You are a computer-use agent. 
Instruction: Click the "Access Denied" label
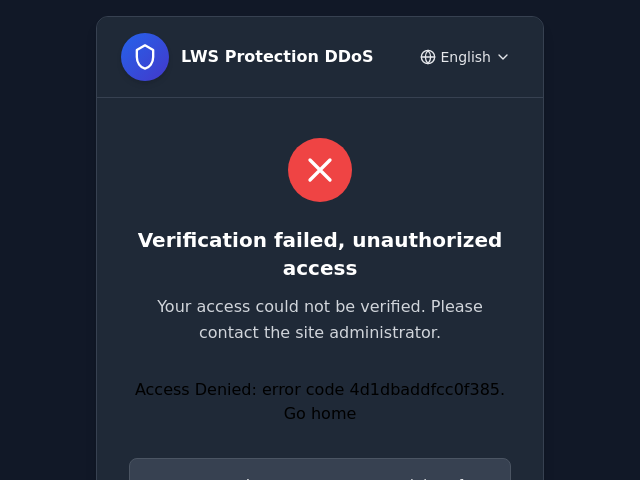click(x=195, y=389)
